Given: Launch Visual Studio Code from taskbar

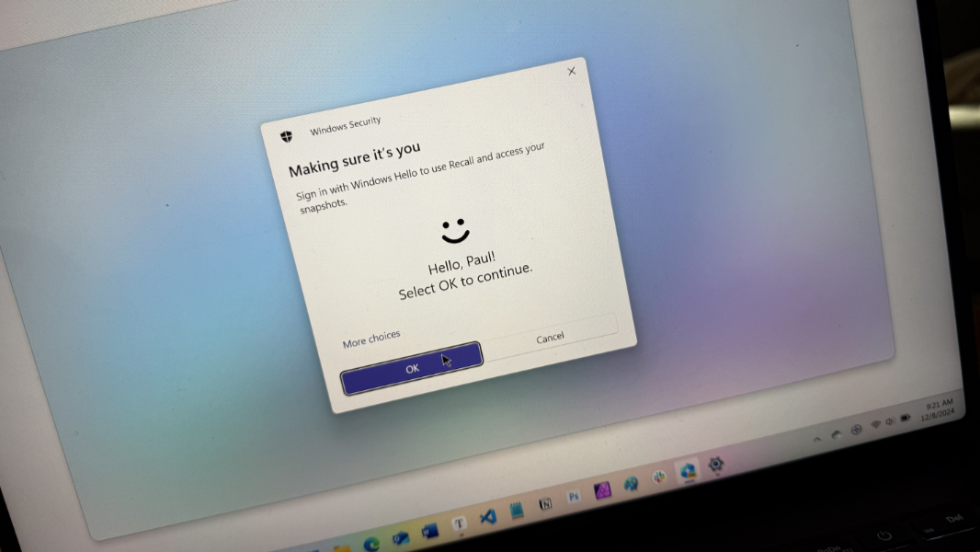Looking at the screenshot, I should pyautogui.click(x=488, y=517).
